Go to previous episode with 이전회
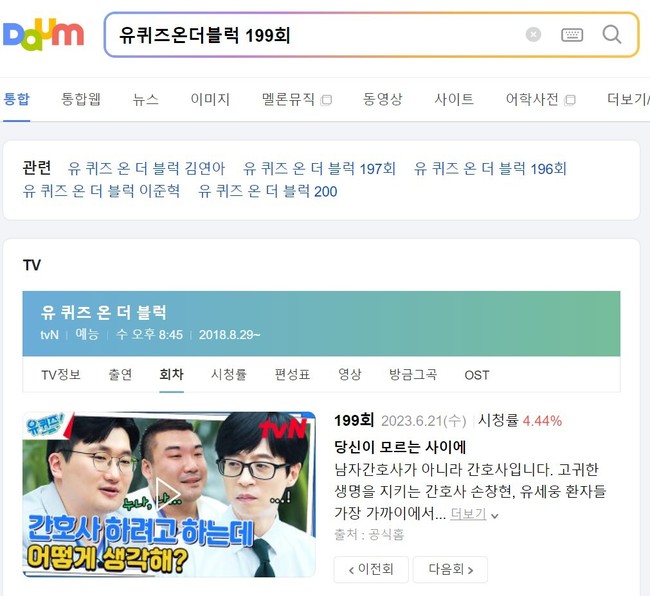This screenshot has height=596, width=650. tap(371, 569)
